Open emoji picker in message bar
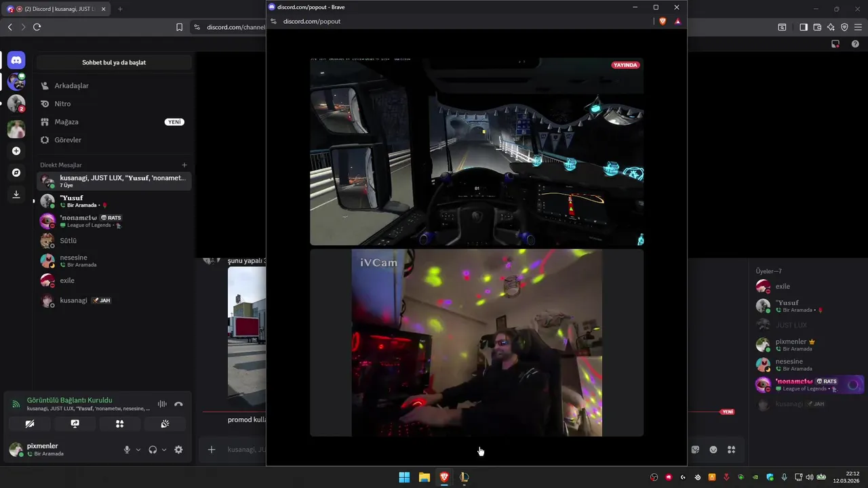 [713, 449]
